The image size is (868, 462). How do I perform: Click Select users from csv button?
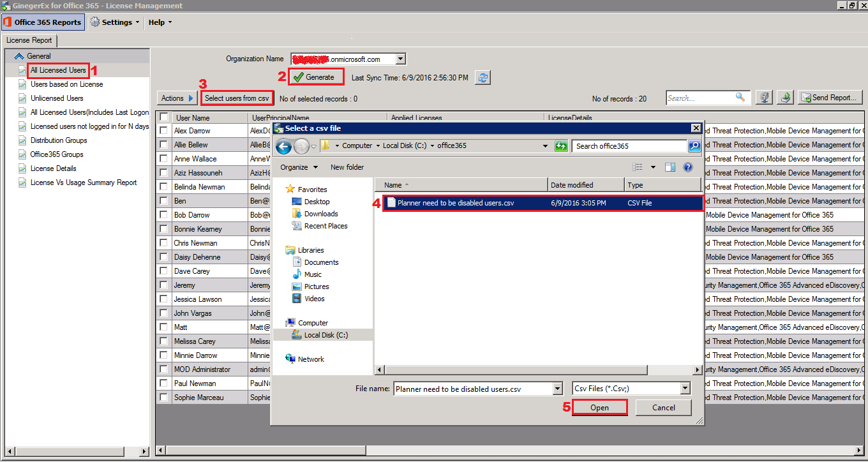237,98
